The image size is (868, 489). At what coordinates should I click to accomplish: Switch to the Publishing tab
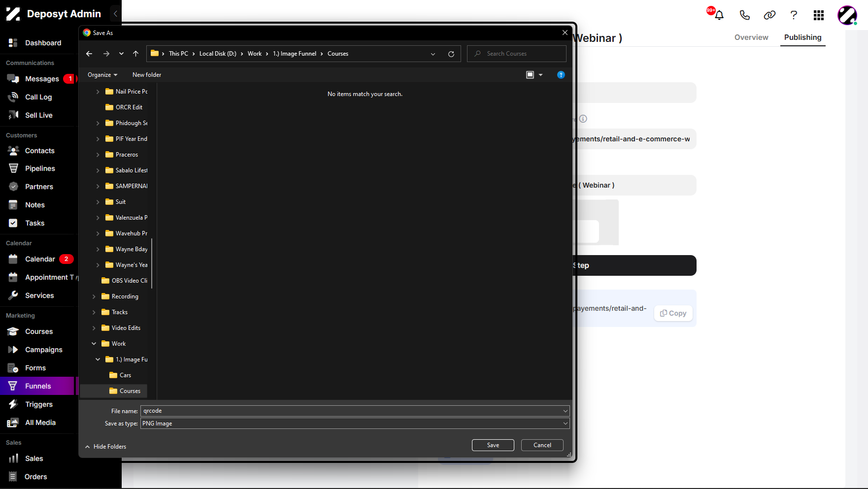click(802, 37)
